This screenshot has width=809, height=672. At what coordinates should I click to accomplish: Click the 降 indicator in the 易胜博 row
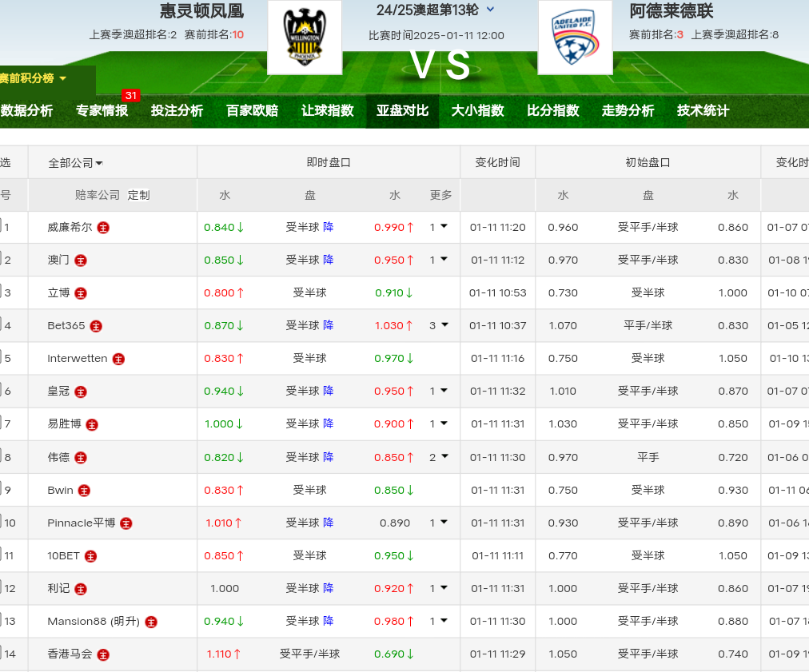(x=328, y=424)
